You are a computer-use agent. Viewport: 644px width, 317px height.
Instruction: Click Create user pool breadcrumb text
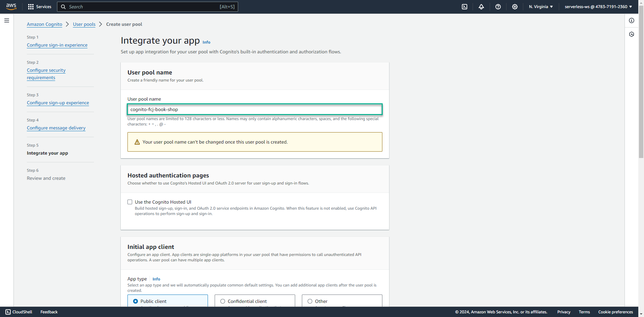[x=124, y=24]
